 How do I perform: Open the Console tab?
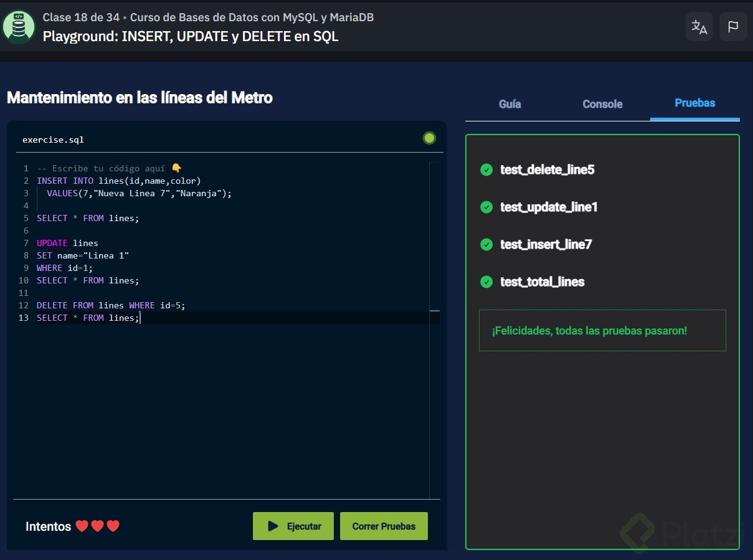[x=602, y=104]
